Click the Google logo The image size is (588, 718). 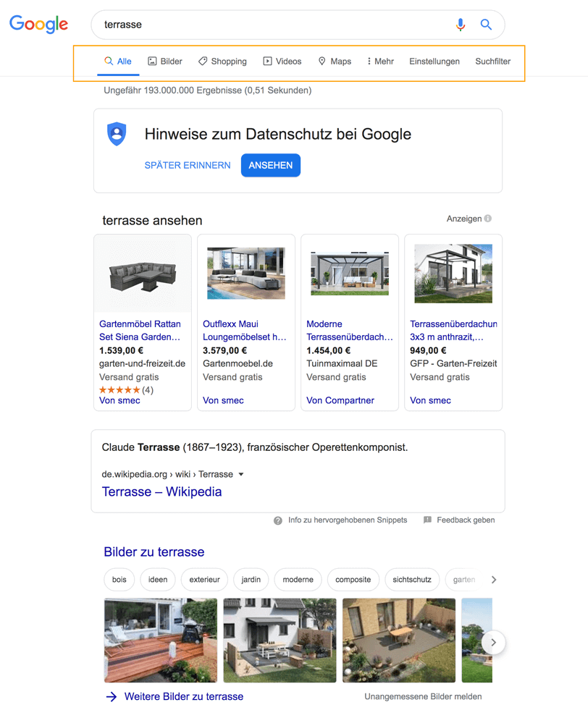tap(38, 24)
